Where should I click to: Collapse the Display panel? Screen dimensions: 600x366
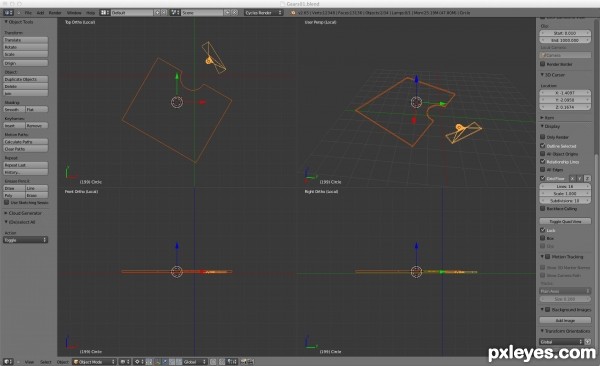(x=542, y=126)
